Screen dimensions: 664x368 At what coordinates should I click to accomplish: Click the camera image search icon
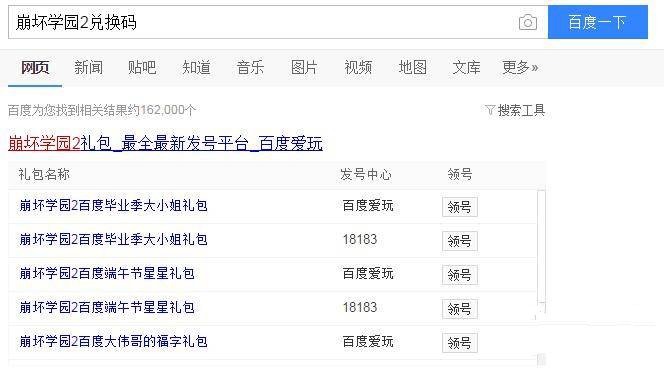(528, 22)
